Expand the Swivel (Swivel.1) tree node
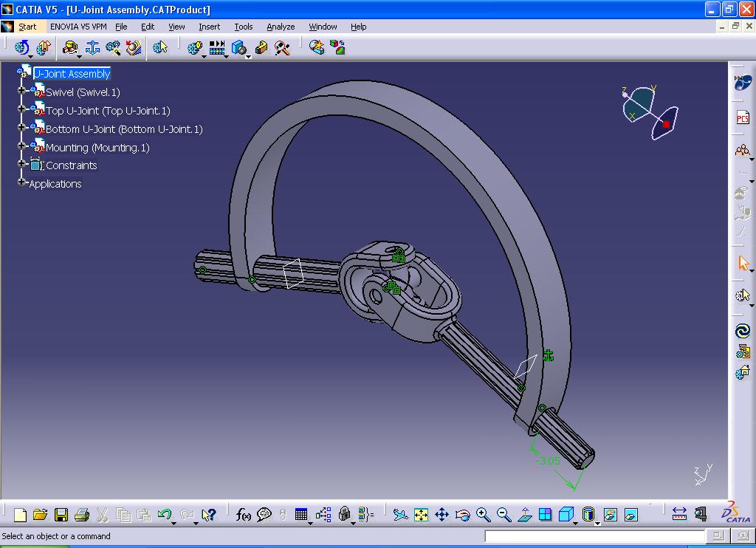Screen dimensions: 756x548 point(22,92)
